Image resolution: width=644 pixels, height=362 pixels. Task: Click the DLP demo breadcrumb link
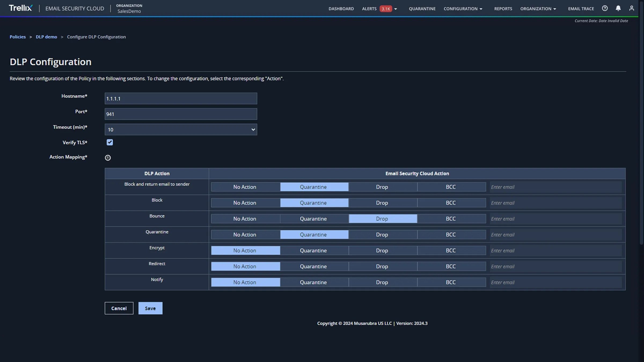[x=46, y=37]
